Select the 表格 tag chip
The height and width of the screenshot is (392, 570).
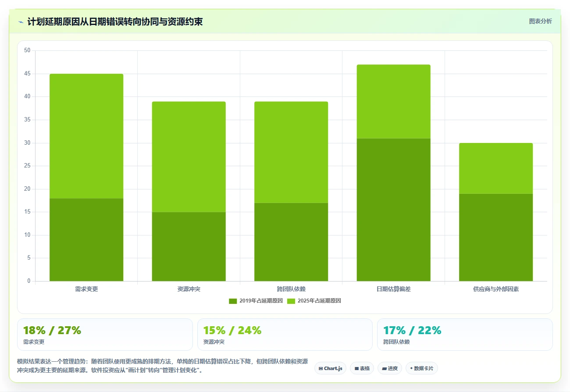pos(362,368)
